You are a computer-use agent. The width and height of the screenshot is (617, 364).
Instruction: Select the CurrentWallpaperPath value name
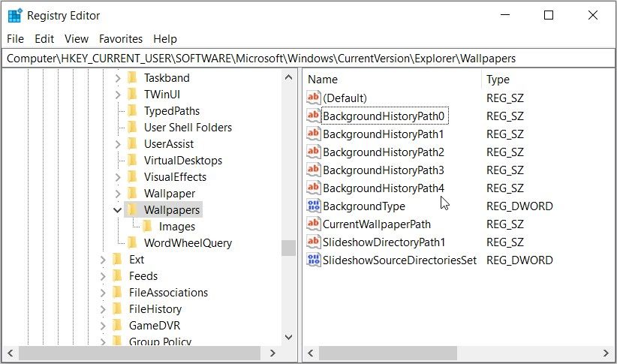pyautogui.click(x=377, y=224)
